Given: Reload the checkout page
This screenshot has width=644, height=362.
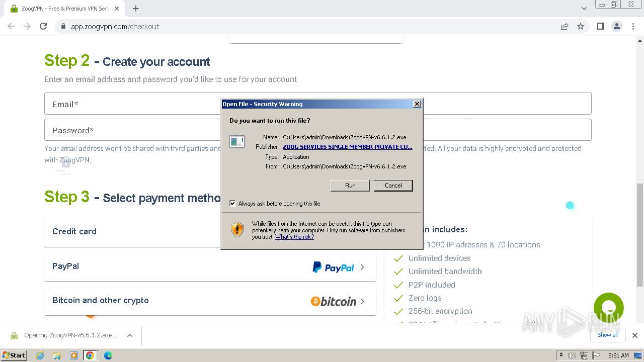Looking at the screenshot, I should 43,26.
